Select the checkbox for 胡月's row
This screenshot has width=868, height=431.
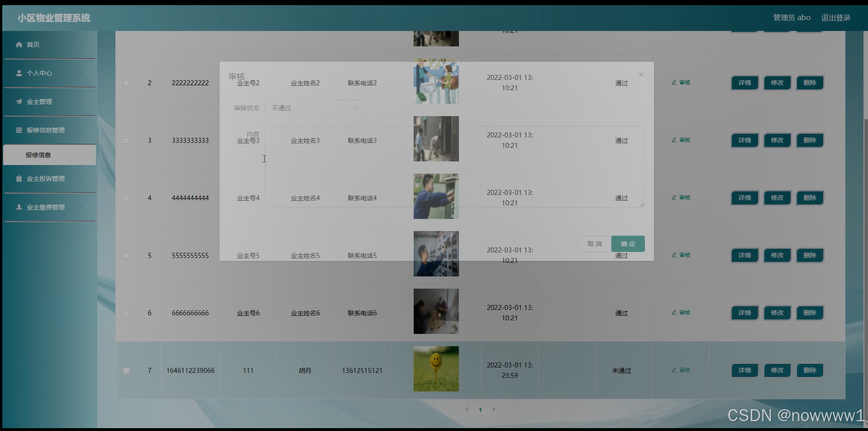click(x=126, y=370)
